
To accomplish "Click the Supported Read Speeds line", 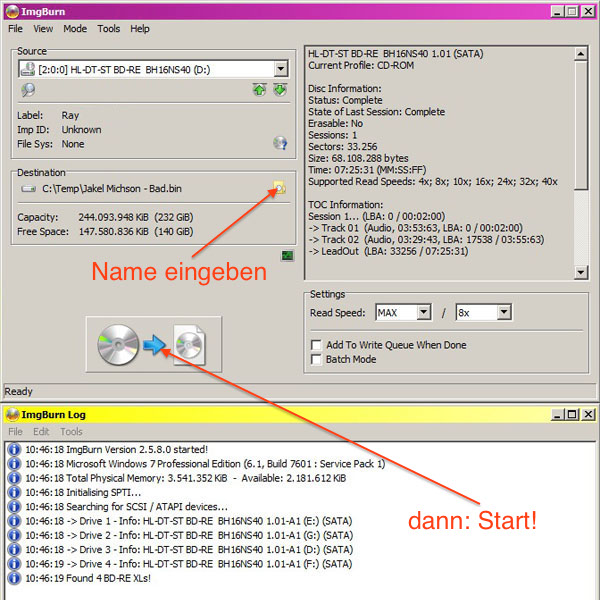I will 433,181.
